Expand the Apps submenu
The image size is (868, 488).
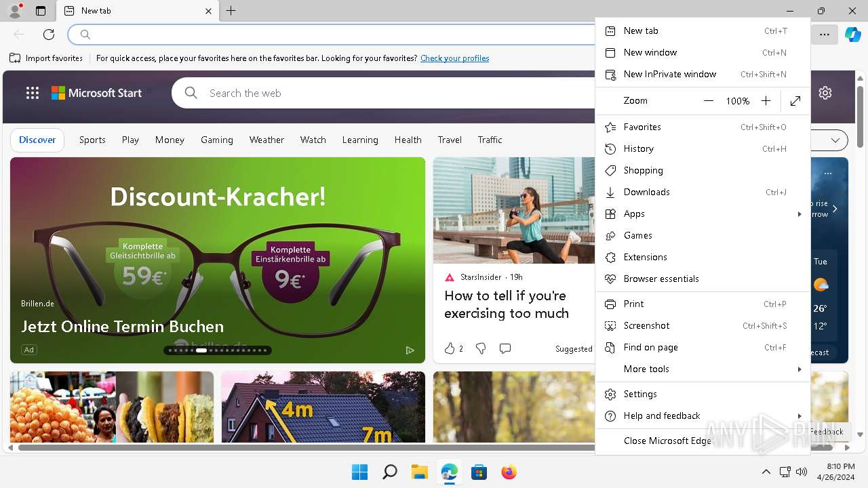pos(703,213)
